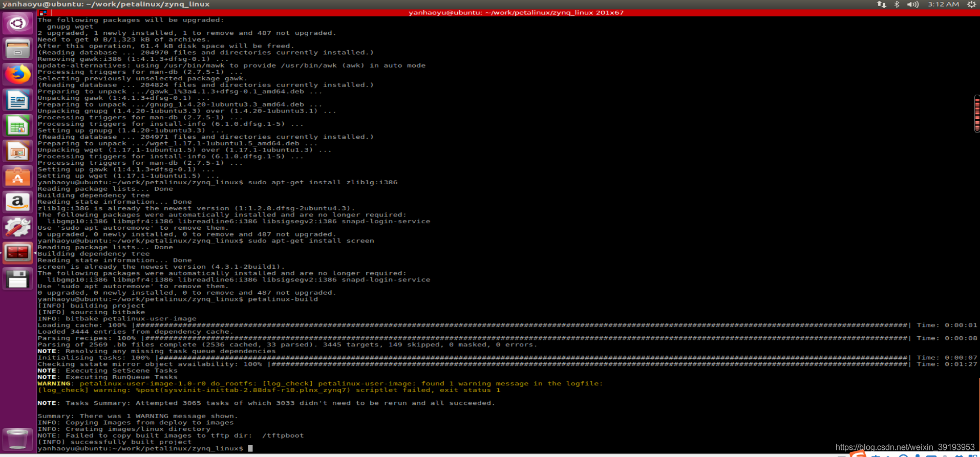Launch Firefox web browser from the dock
Viewport: 980px width, 457px height.
click(18, 74)
